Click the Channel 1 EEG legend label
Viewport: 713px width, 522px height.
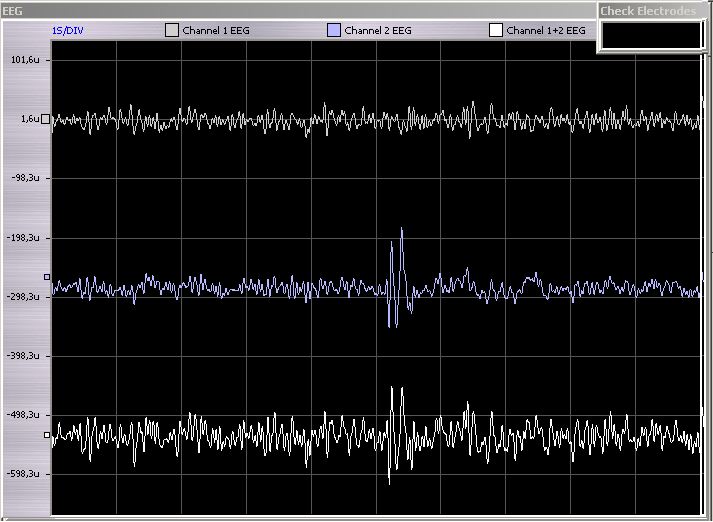pyautogui.click(x=216, y=31)
